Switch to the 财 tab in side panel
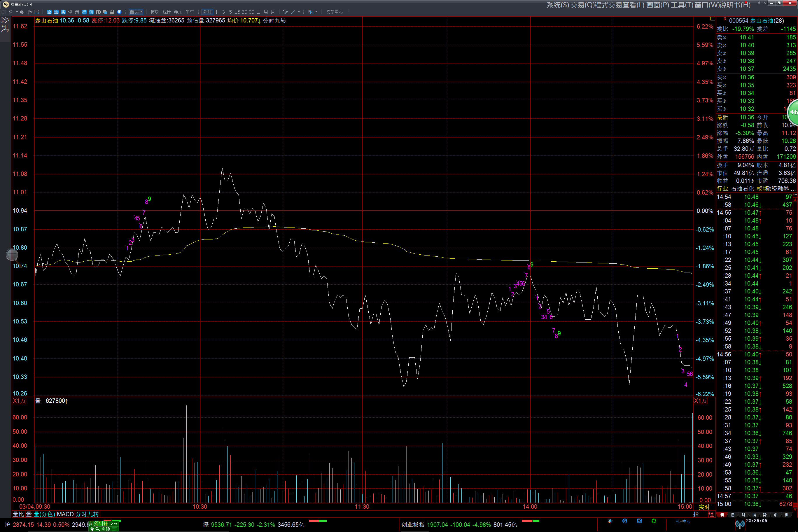This screenshot has width=798, height=532. [x=743, y=515]
